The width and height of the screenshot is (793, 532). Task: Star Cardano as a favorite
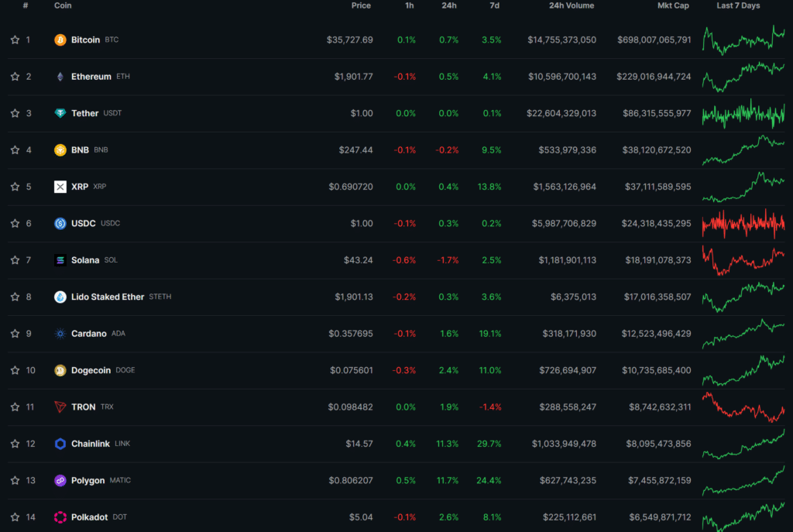(15, 333)
